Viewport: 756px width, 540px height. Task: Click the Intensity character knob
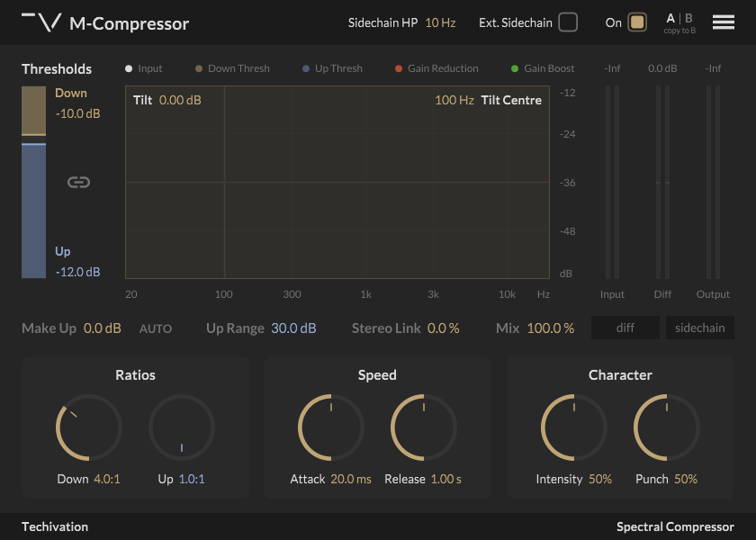coord(574,427)
